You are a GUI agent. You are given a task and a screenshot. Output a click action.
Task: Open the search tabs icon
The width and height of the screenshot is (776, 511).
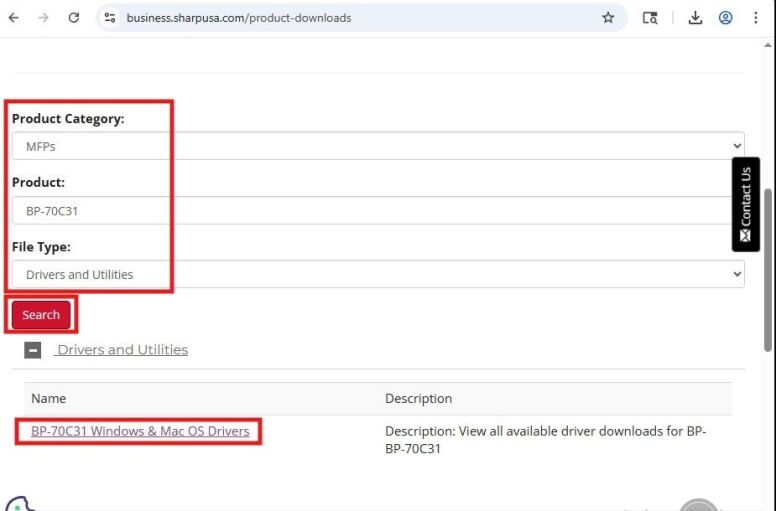[x=650, y=18]
